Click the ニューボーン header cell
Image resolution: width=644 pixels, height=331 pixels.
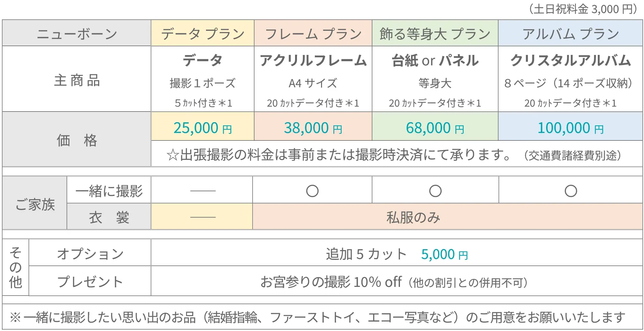pyautogui.click(x=77, y=34)
